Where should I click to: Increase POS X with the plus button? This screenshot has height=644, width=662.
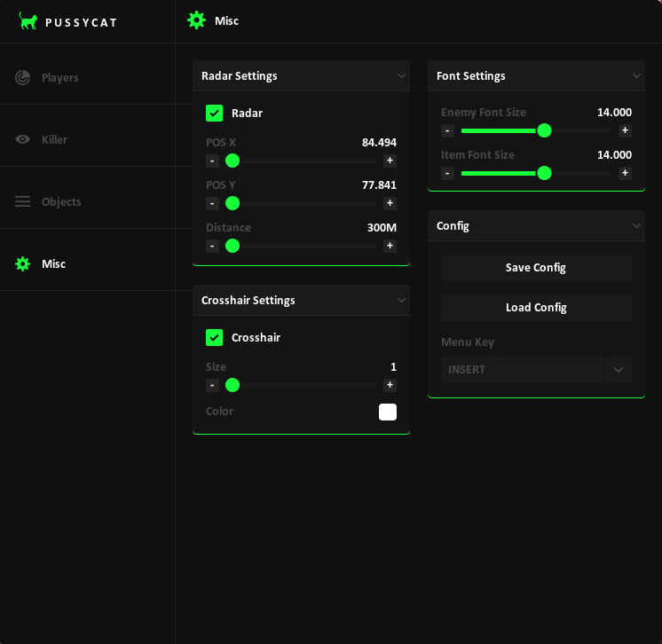pos(390,161)
